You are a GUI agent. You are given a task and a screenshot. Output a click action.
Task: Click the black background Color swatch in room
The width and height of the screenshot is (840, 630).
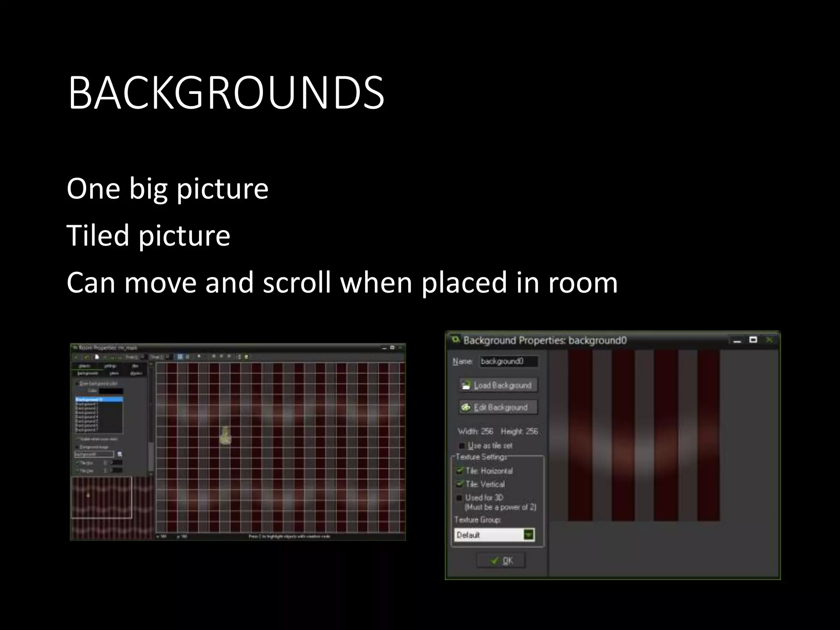(x=111, y=391)
